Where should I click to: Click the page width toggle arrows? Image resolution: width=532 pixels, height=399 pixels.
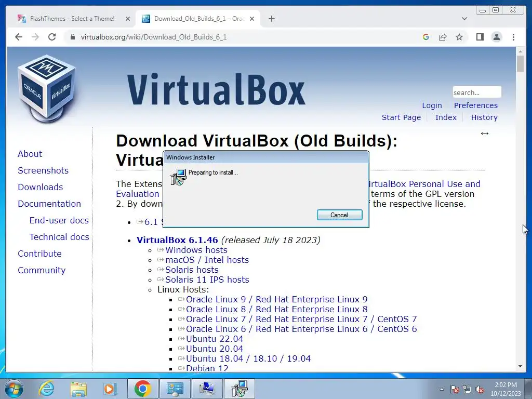pyautogui.click(x=485, y=134)
